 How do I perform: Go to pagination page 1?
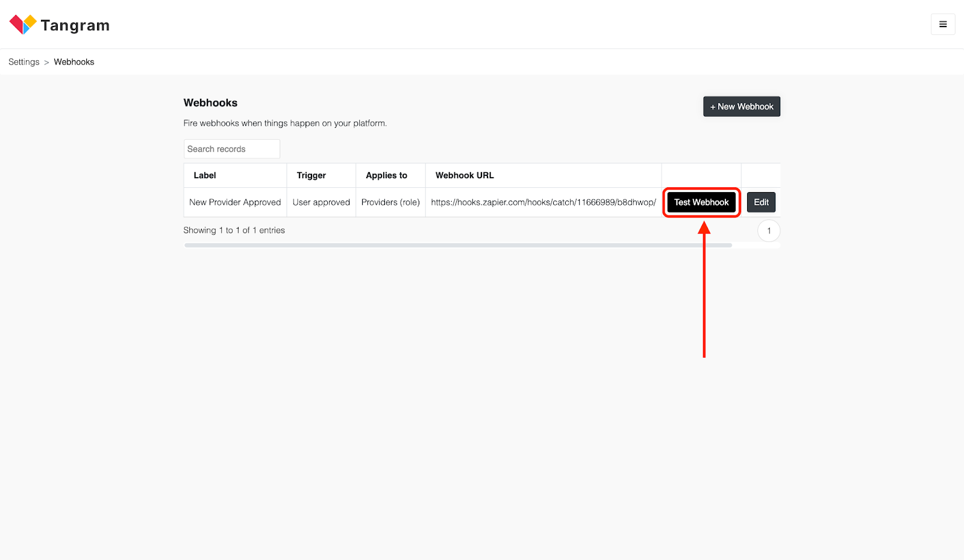tap(769, 231)
